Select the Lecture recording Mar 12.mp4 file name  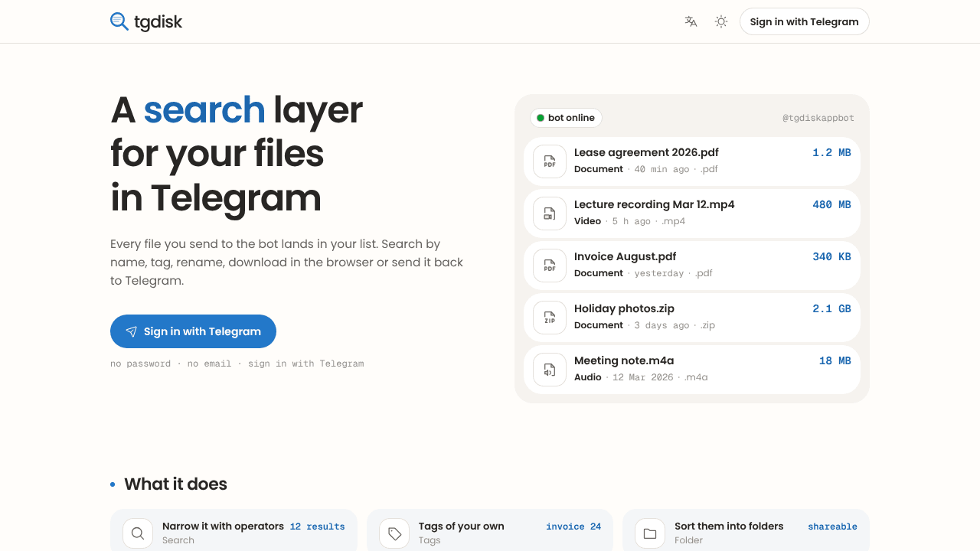click(x=655, y=204)
